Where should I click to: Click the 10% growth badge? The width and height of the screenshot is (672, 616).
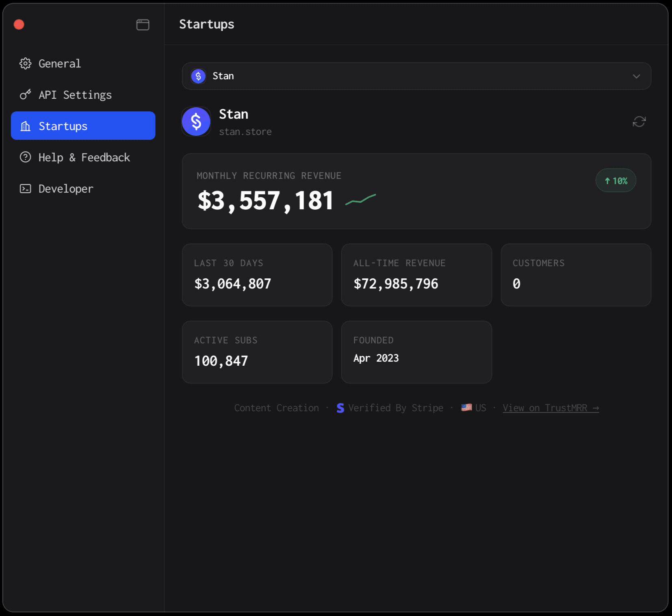[x=616, y=181]
